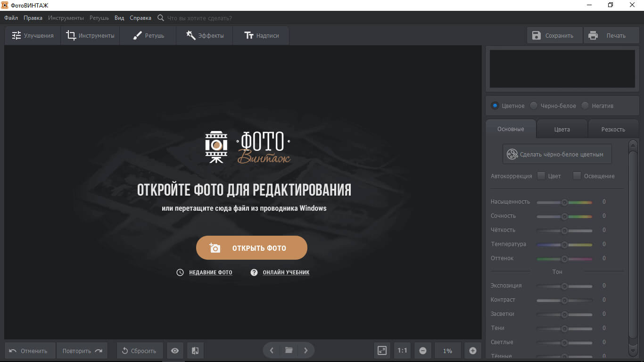Click the before/after compare icon
This screenshot has width=644, height=362.
(195, 351)
